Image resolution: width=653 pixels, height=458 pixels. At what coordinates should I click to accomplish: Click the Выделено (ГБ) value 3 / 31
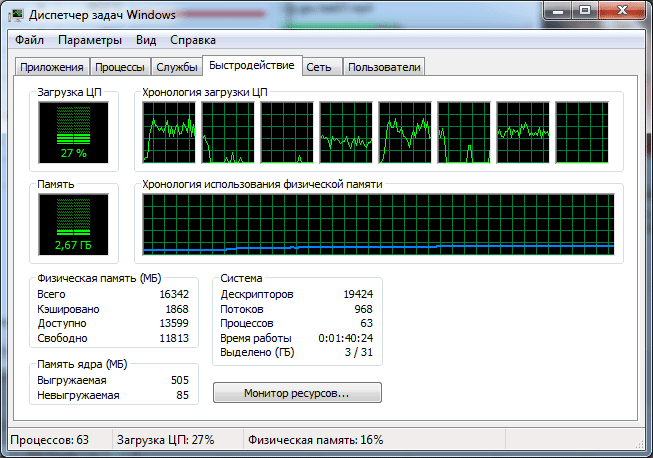click(359, 352)
